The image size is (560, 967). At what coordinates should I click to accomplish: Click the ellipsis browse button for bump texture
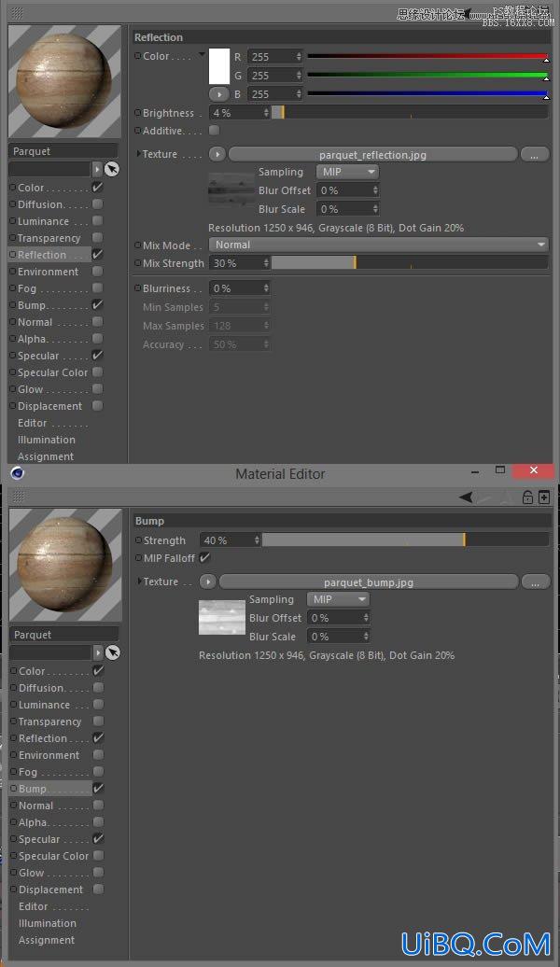click(x=536, y=582)
